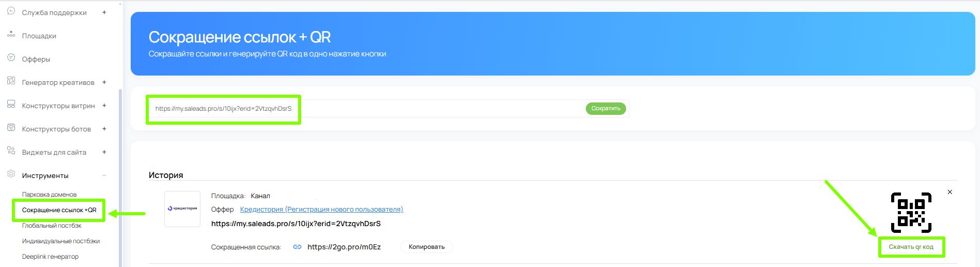Click the Генератор креативов icon

11,81
